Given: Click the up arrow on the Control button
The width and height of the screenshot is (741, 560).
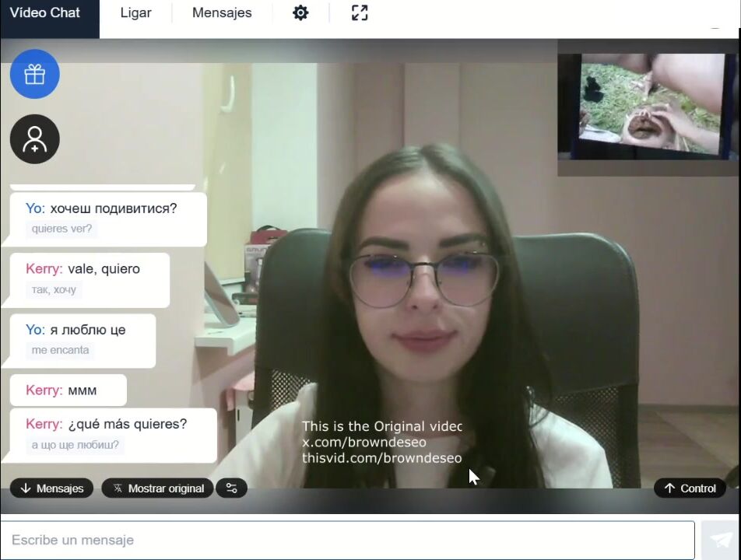Looking at the screenshot, I should pyautogui.click(x=669, y=488).
